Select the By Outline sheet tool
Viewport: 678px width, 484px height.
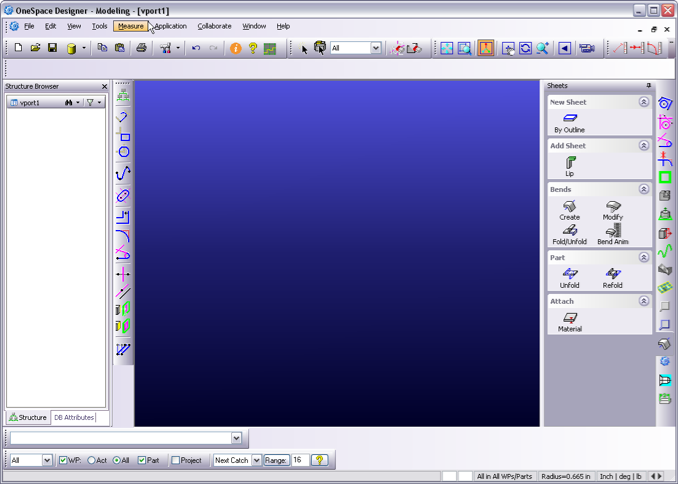click(569, 122)
